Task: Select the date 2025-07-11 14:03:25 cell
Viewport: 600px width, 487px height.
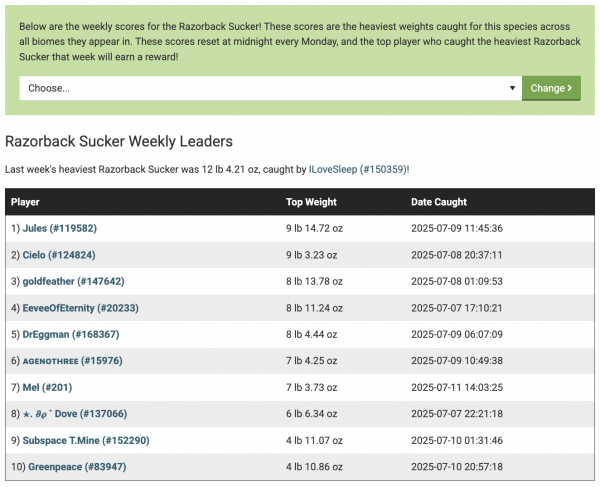Action: point(456,387)
